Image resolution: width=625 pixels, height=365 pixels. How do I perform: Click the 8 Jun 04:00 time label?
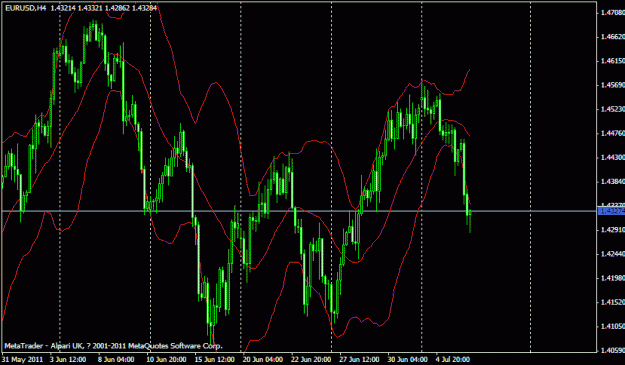point(116,359)
